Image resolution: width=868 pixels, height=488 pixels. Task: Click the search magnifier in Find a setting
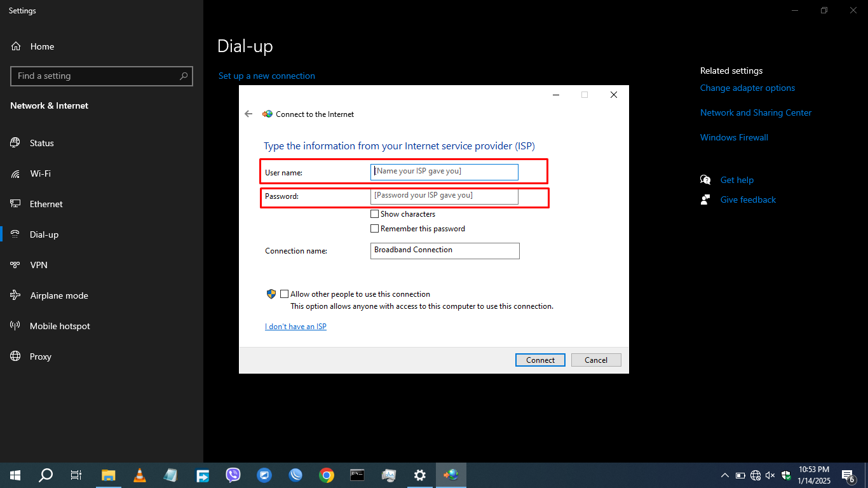coord(184,76)
